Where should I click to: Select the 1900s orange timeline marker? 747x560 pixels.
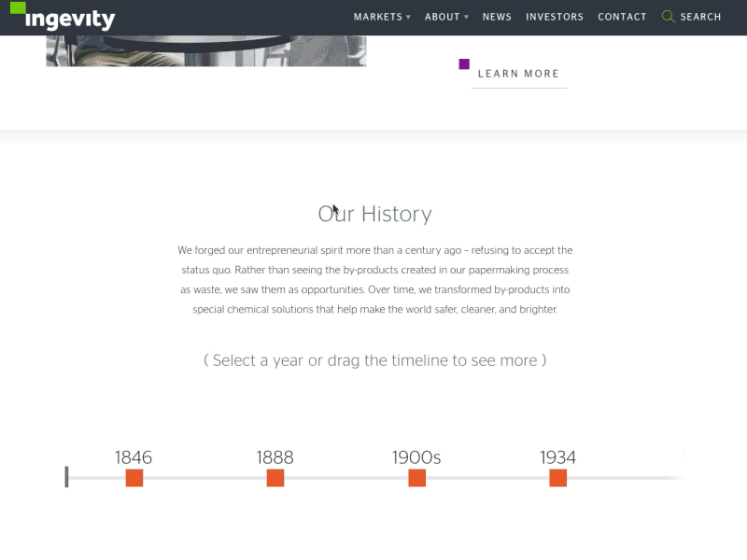[416, 477]
